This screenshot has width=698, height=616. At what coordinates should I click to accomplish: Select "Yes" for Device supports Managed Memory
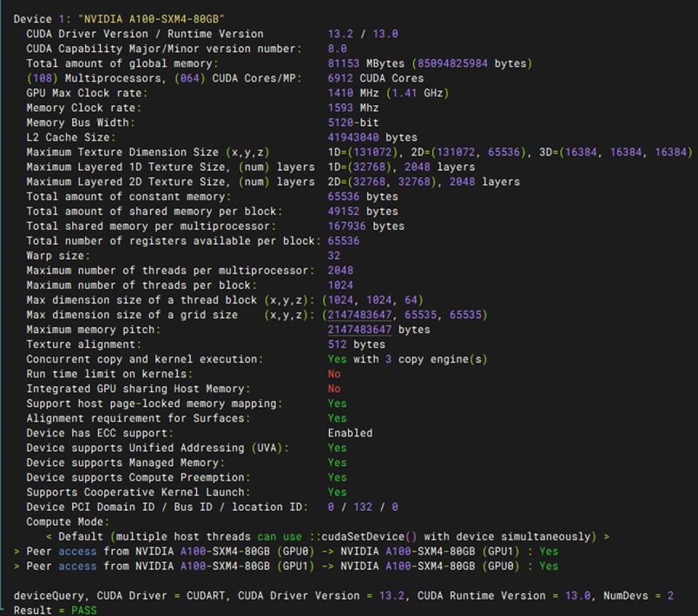[x=337, y=462]
